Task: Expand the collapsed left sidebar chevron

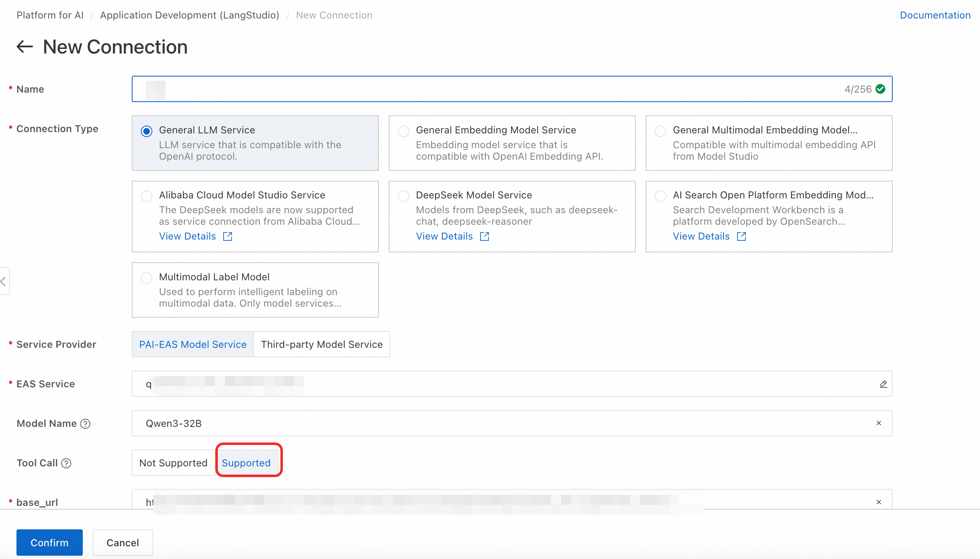Action: (4, 282)
